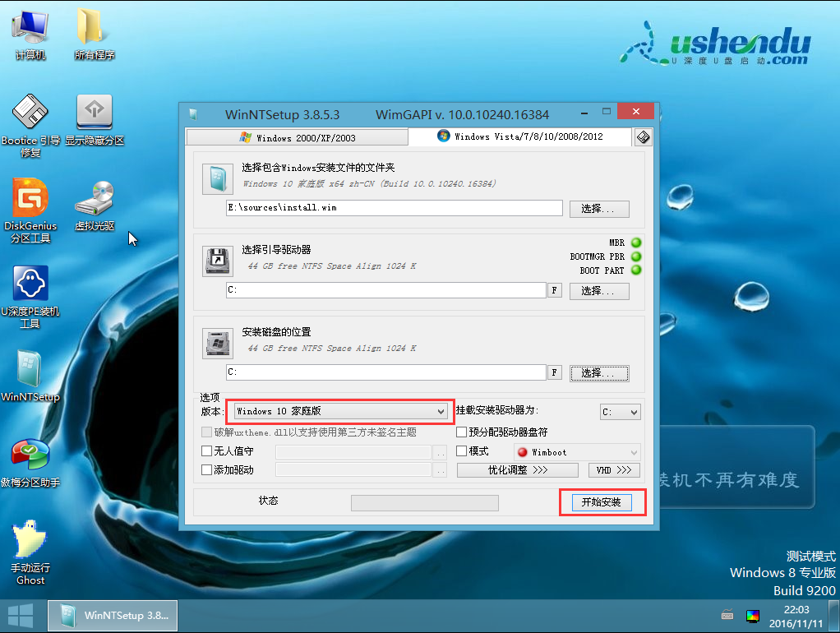Close the WinNTSetup window

[636, 112]
